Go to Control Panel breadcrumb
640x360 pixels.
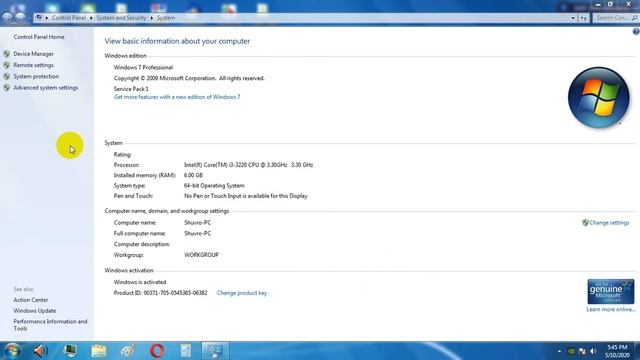(69, 18)
